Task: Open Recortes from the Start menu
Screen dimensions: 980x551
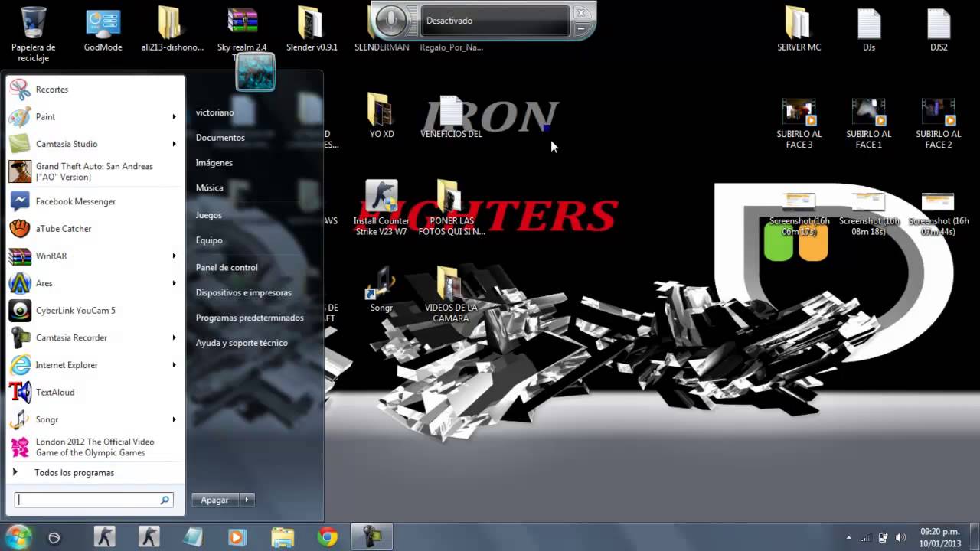Action: (95, 90)
